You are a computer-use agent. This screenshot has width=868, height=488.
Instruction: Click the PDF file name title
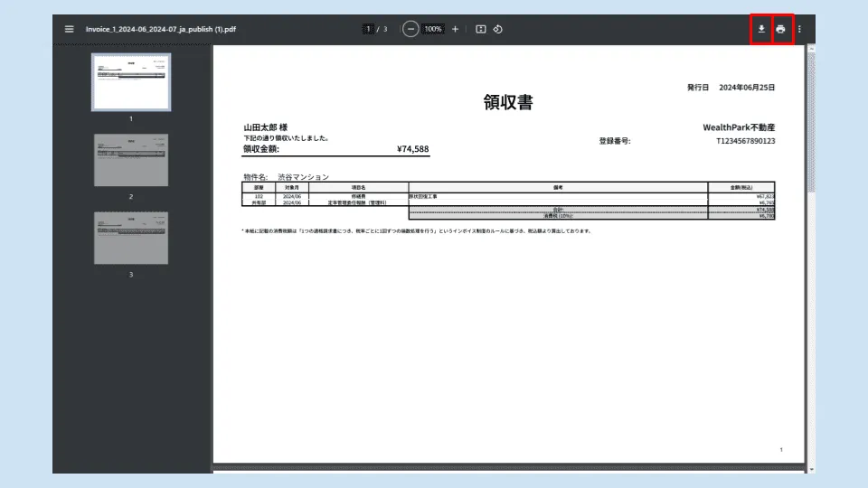tap(161, 29)
